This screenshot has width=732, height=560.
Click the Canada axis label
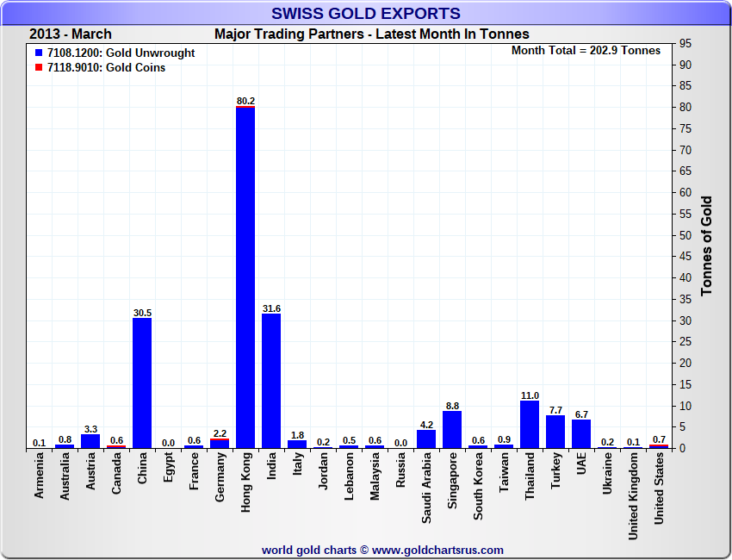pyautogui.click(x=117, y=473)
